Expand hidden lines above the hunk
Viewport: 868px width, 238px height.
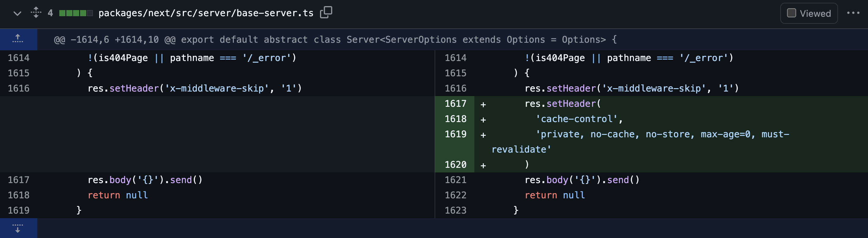pos(18,39)
